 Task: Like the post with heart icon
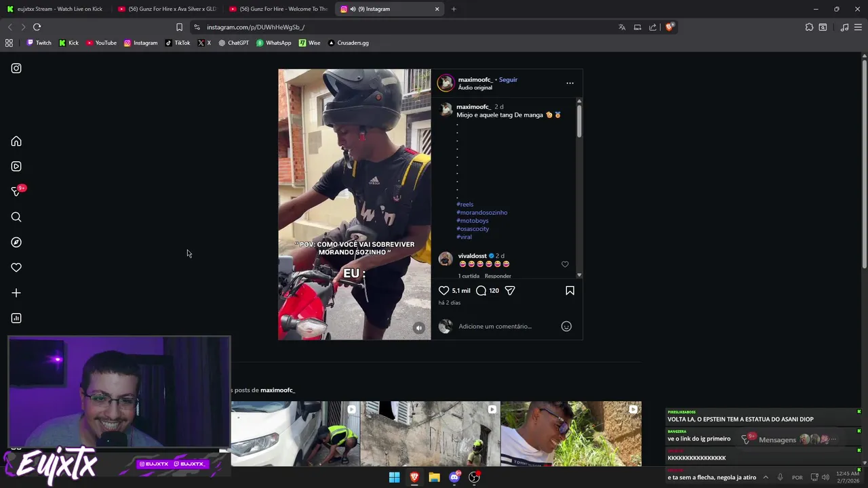[443, 290]
